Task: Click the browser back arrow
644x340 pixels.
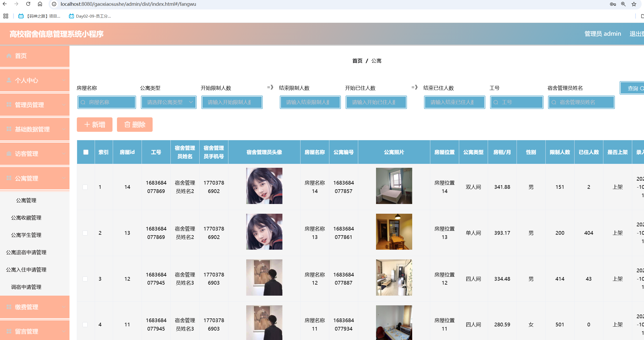Action: 5,4
